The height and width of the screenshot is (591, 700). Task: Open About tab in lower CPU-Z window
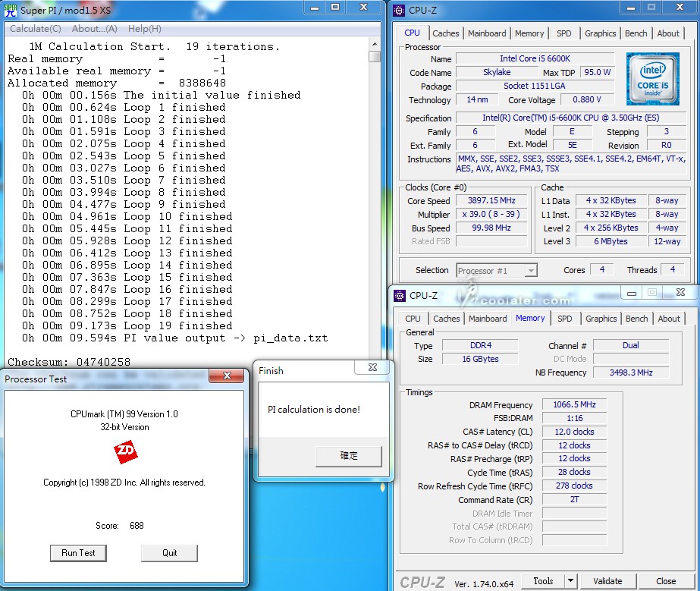(x=669, y=319)
